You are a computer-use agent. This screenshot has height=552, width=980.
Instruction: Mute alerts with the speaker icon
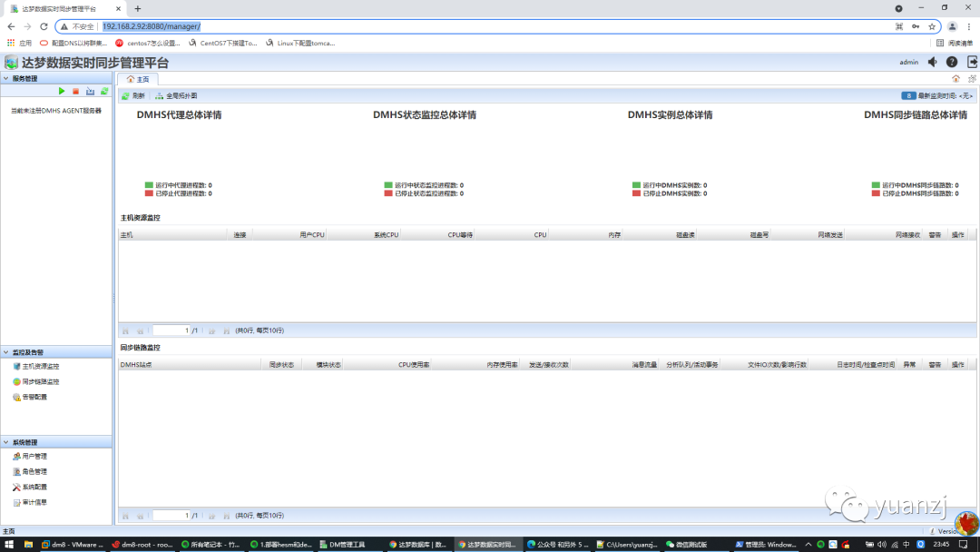(x=933, y=62)
